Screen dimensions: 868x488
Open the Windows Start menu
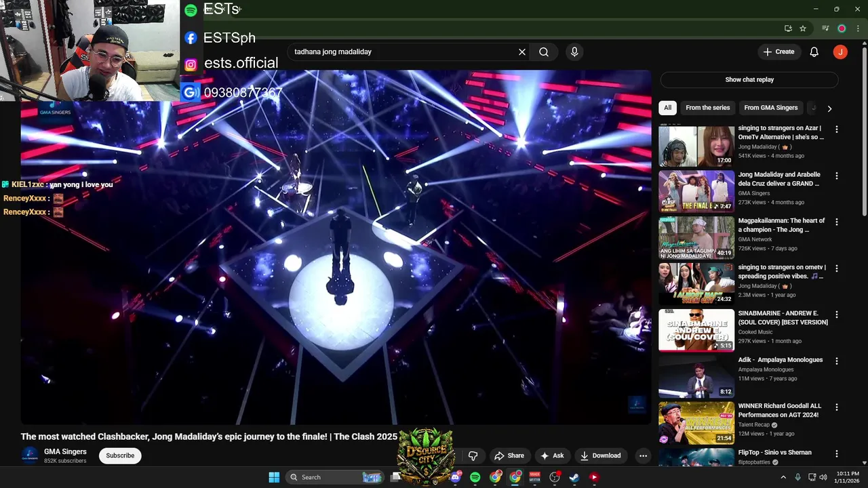coord(274,477)
